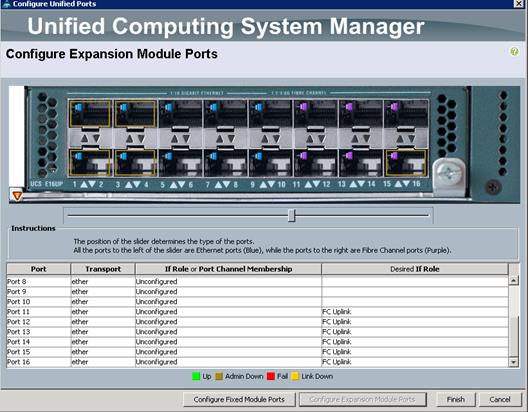Select Ethernet port 7 on the module image

(x=226, y=113)
